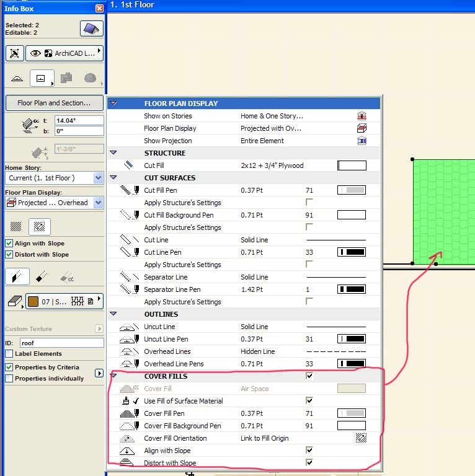Select the Overhead Lines Hidden Line row
Screen dimensions: 475x476
244,351
